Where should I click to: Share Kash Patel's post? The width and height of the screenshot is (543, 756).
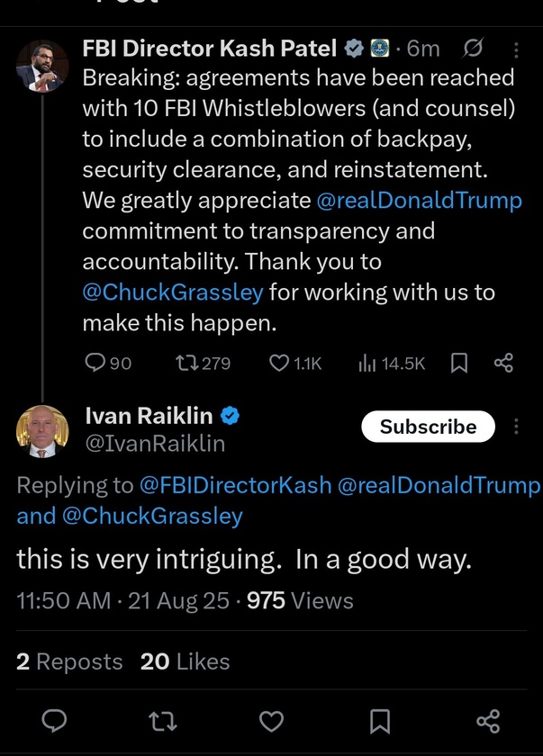pyautogui.click(x=503, y=363)
